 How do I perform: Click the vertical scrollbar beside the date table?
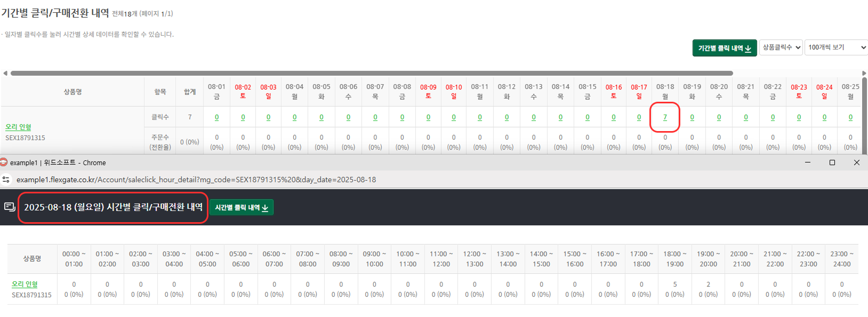(x=865, y=115)
